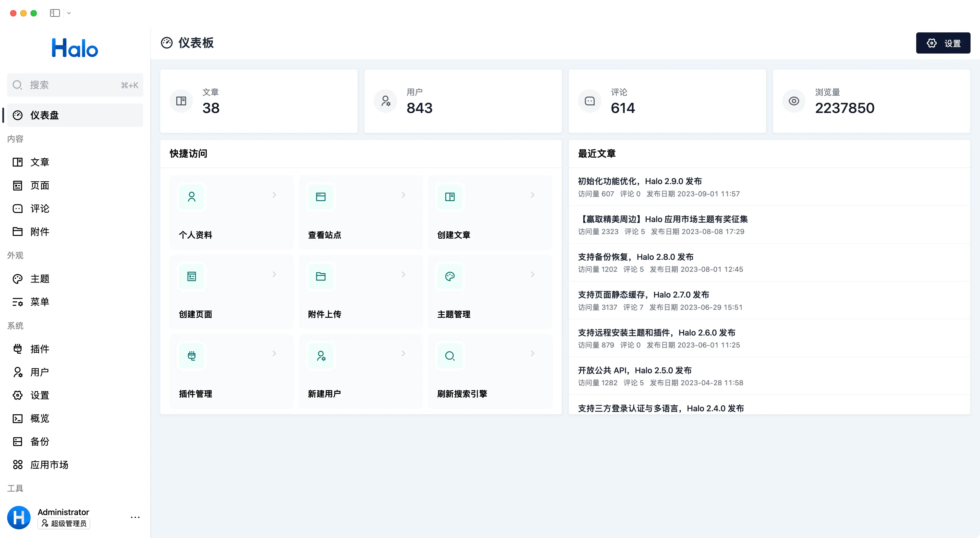Image resolution: width=980 pixels, height=538 pixels.
Task: Open the 个人资料 quick access card
Action: 231,212
